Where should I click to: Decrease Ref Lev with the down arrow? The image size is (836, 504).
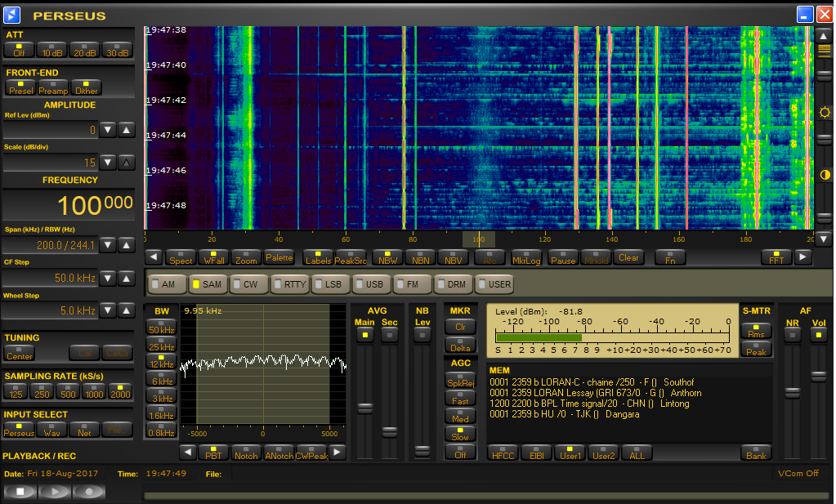click(x=108, y=130)
